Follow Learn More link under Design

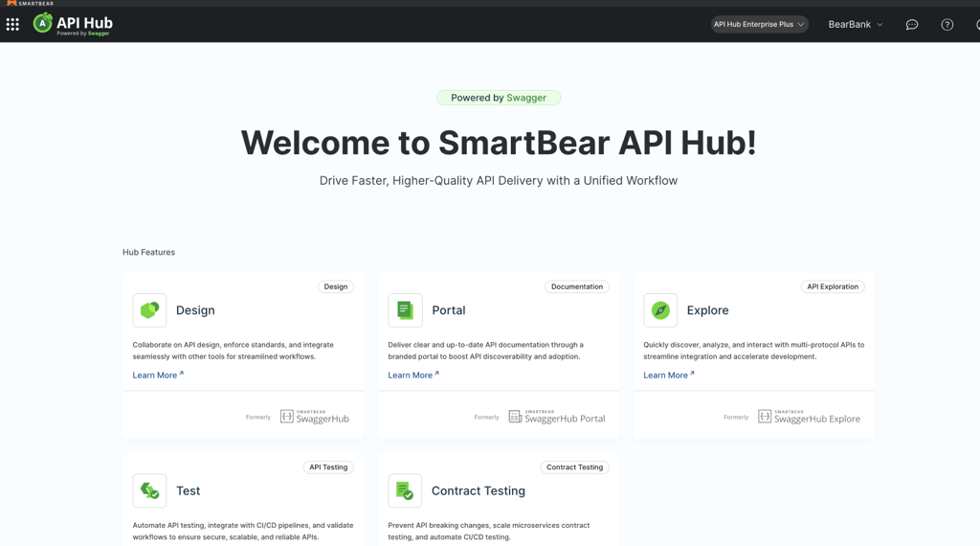tap(158, 375)
